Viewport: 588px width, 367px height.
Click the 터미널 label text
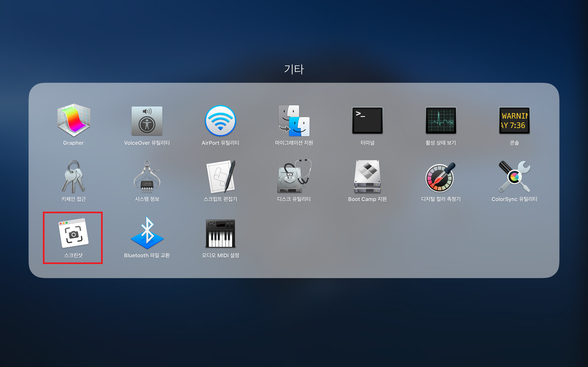point(367,143)
